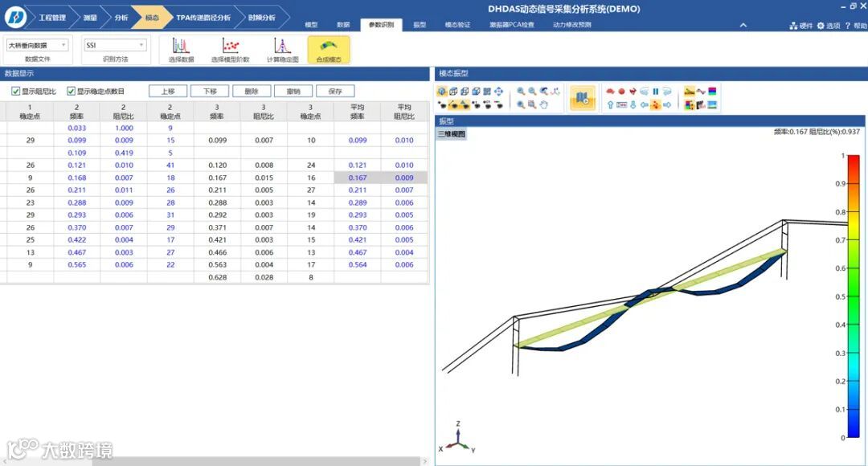Click the color gradient display icon
Image resolution: width=868 pixels, height=466 pixels.
tap(712, 92)
